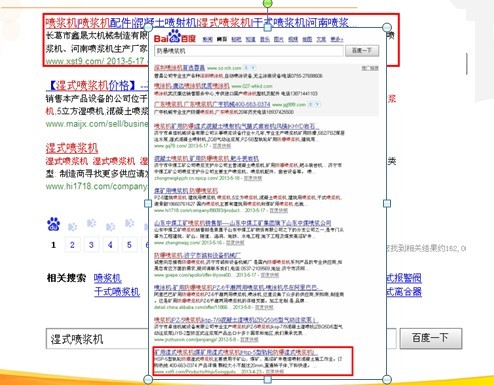
Task: Open 百度快照 for the www.gg78.com result
Action: click(221, 146)
